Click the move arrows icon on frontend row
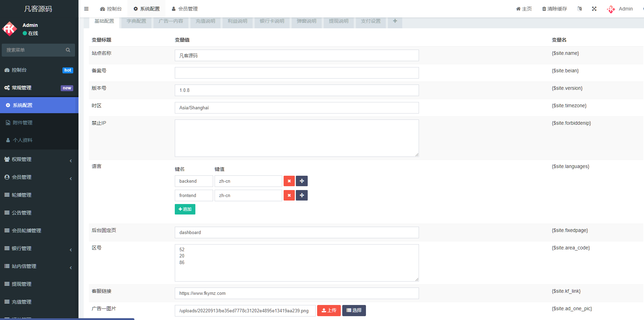This screenshot has height=320, width=644. point(301,195)
